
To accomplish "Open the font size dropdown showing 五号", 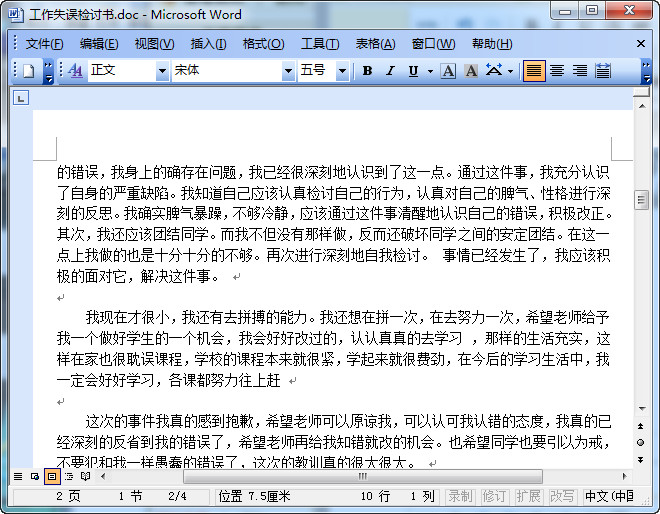I will tap(342, 71).
